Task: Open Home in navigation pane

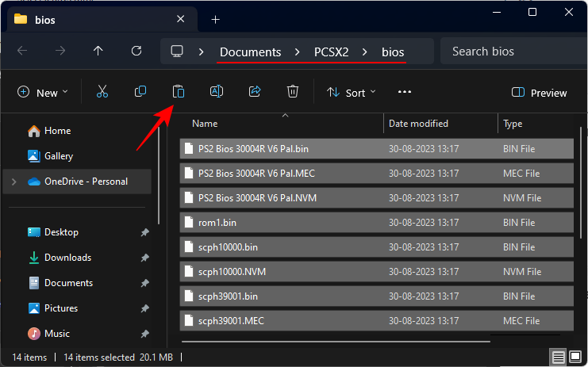Action: pyautogui.click(x=57, y=131)
